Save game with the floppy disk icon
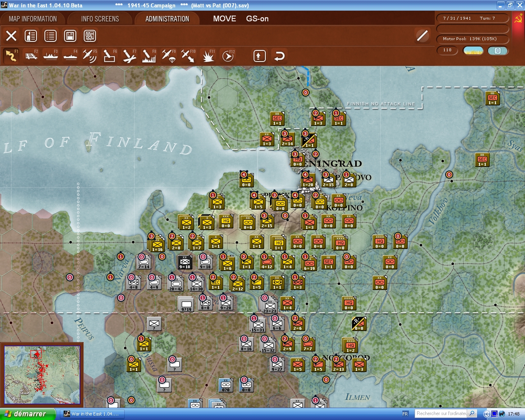 pos(70,36)
